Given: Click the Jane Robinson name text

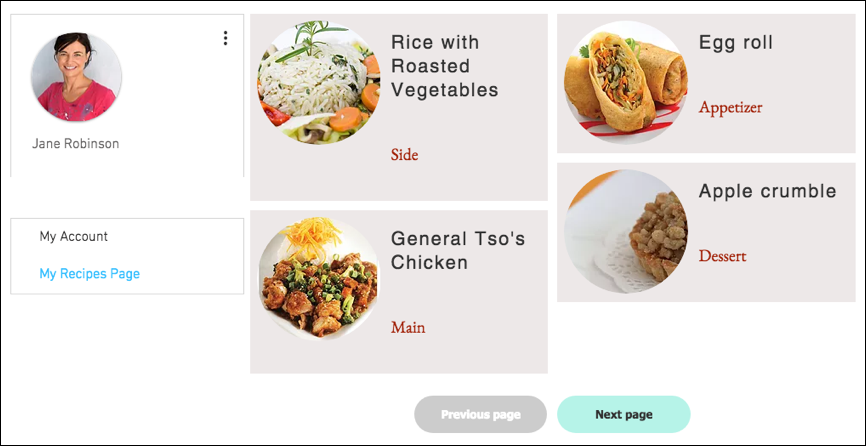Looking at the screenshot, I should (76, 144).
